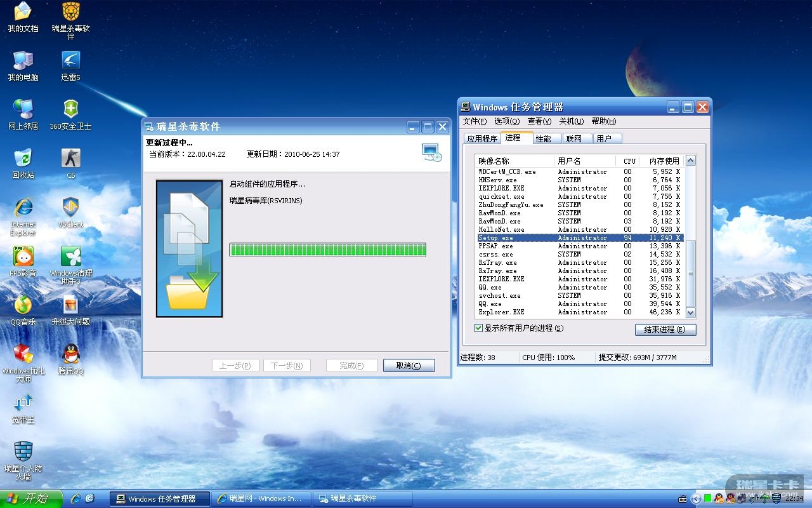Open the 腾讯QQ desktop icon
Viewport: 812px width, 508px height.
point(70,354)
